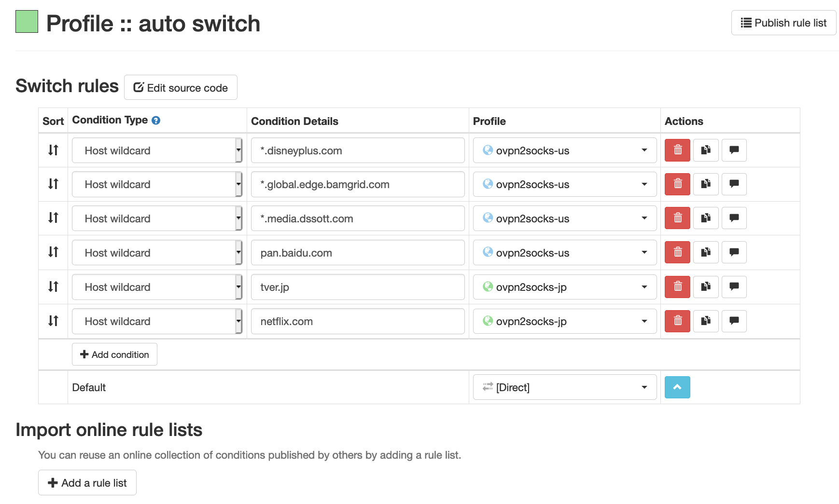Screen dimensions: 839x504
Task: Delete the pan.baidu.com rule
Action: (677, 252)
